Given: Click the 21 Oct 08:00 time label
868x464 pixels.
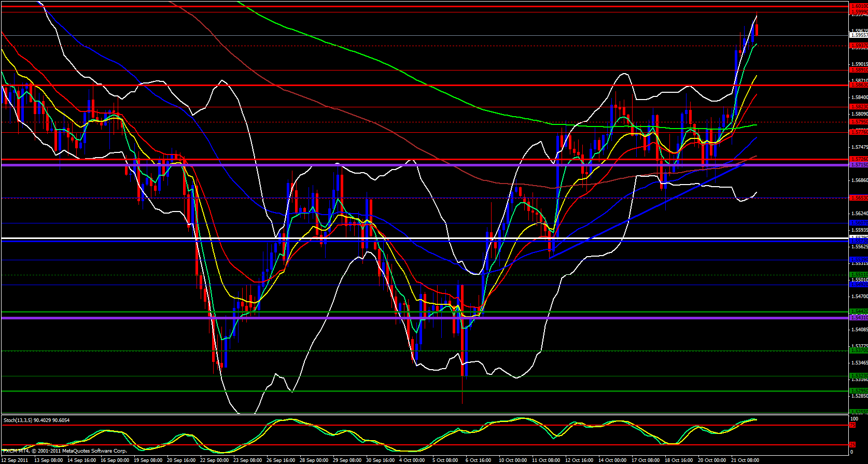Looking at the screenshot, I should point(745,460).
